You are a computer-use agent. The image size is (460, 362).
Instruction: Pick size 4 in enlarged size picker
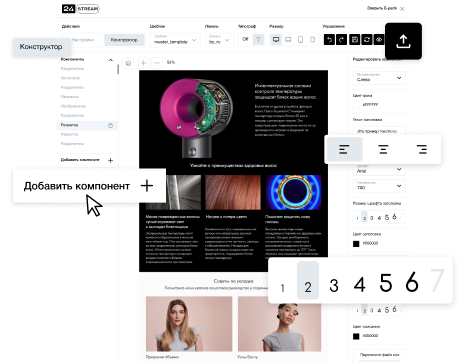(359, 284)
